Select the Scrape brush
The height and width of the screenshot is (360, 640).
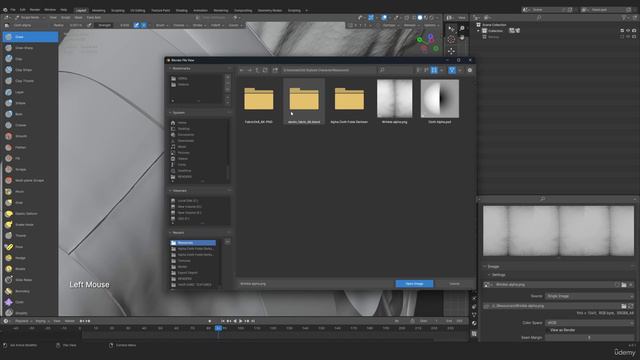click(x=30, y=169)
